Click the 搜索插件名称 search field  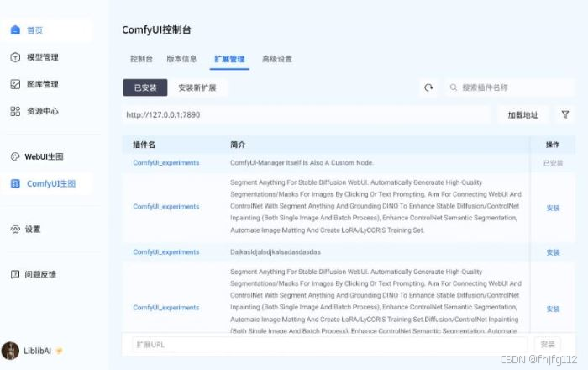510,87
